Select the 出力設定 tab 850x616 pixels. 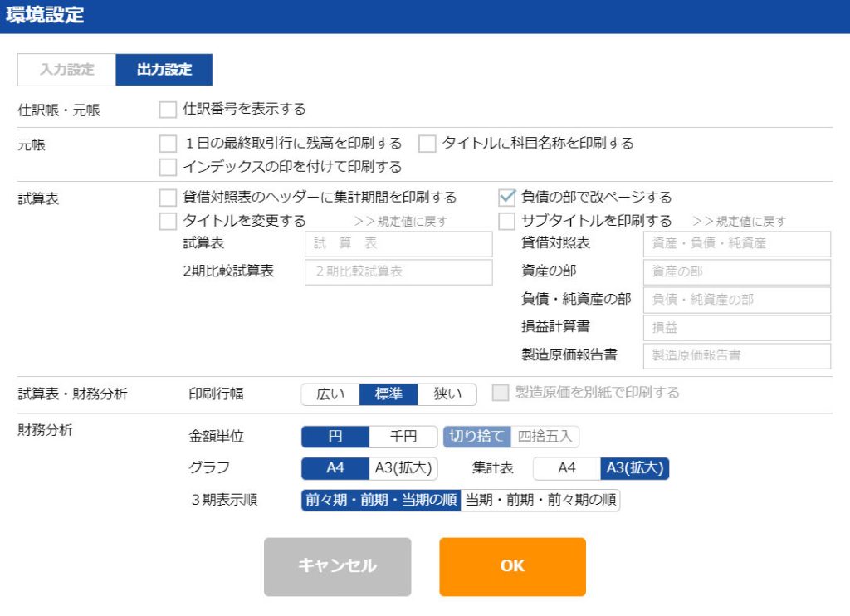click(164, 70)
